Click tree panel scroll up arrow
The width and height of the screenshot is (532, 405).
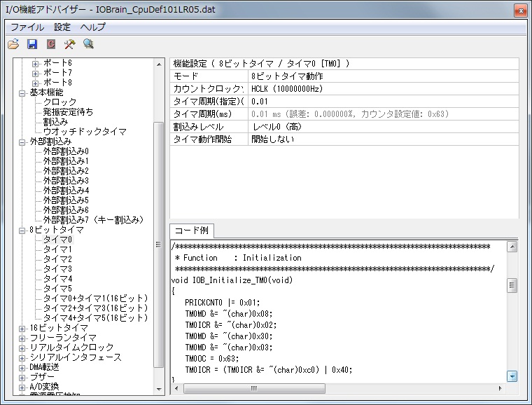coord(159,64)
